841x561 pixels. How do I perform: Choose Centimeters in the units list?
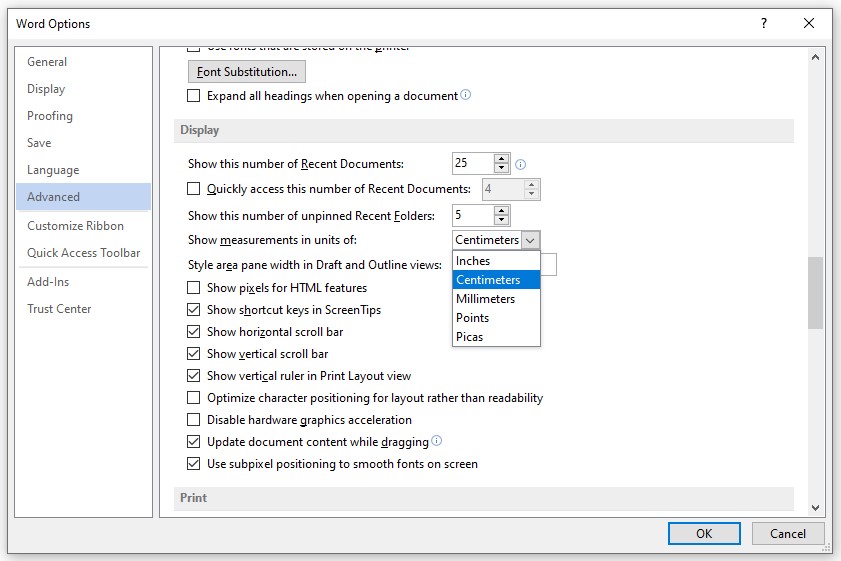point(496,280)
